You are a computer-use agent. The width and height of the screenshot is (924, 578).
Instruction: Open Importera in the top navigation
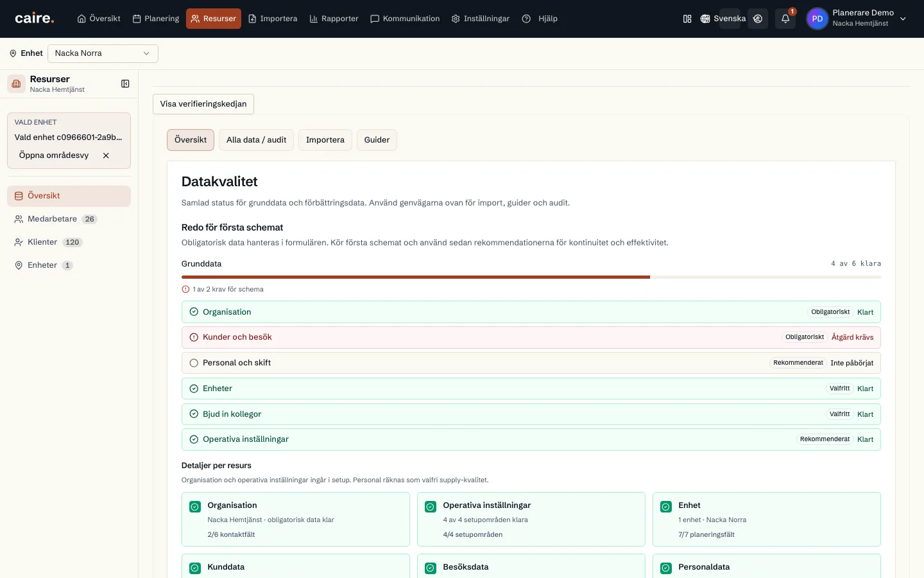(273, 19)
